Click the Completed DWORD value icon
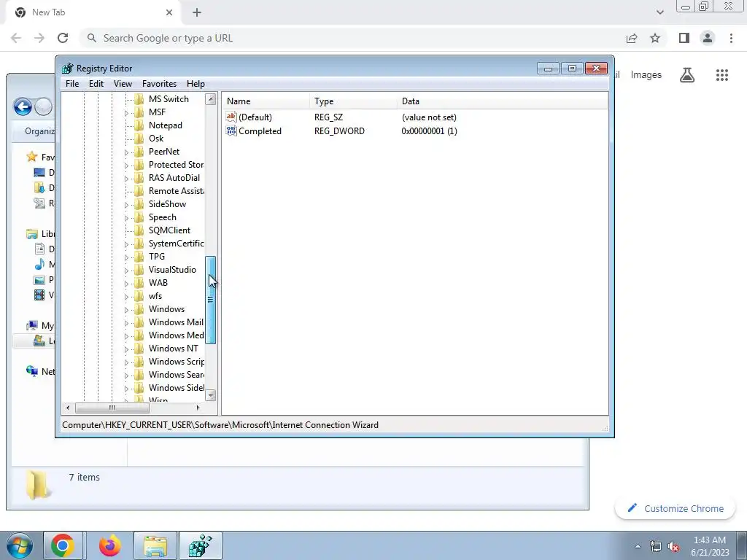 point(231,131)
